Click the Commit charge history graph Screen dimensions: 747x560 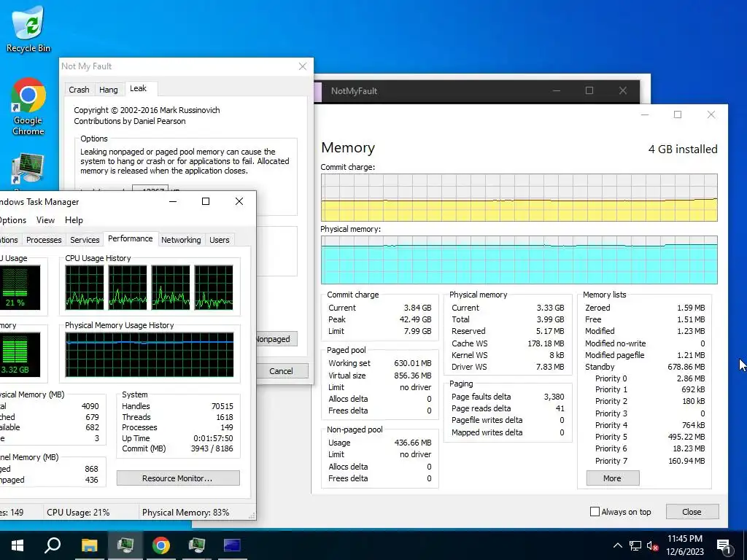519,198
